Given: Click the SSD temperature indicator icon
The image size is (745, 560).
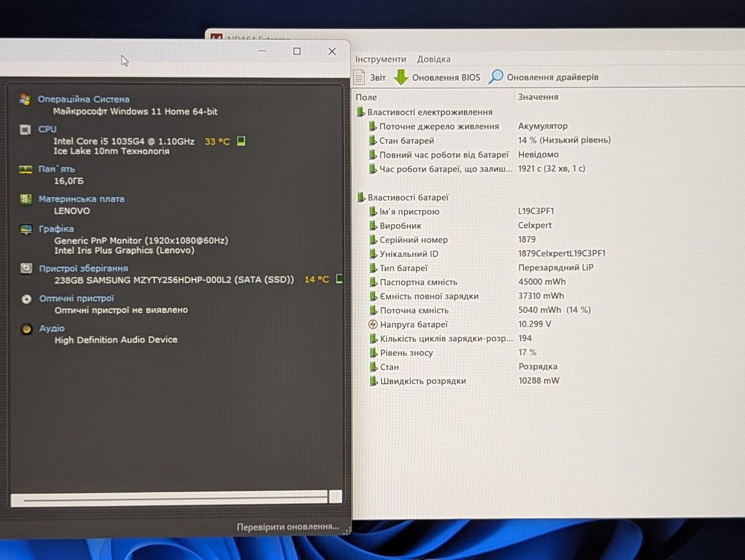Looking at the screenshot, I should coord(339,279).
